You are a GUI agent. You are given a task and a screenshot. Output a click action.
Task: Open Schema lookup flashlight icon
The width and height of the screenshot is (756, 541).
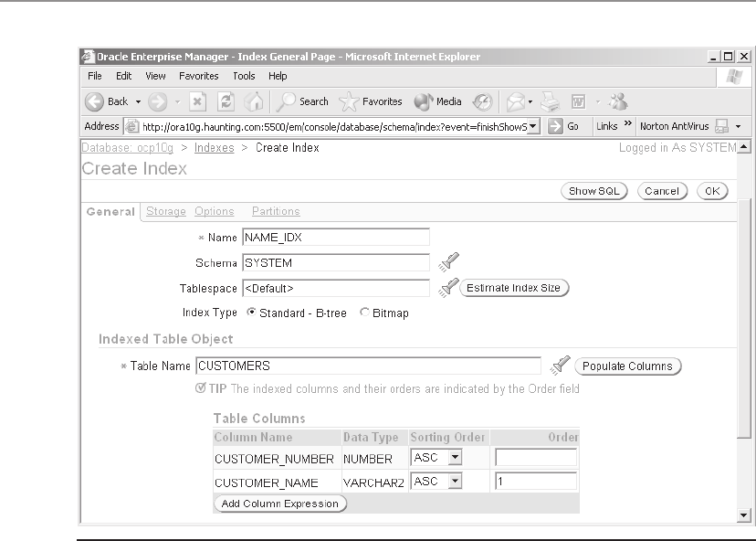pyautogui.click(x=449, y=262)
